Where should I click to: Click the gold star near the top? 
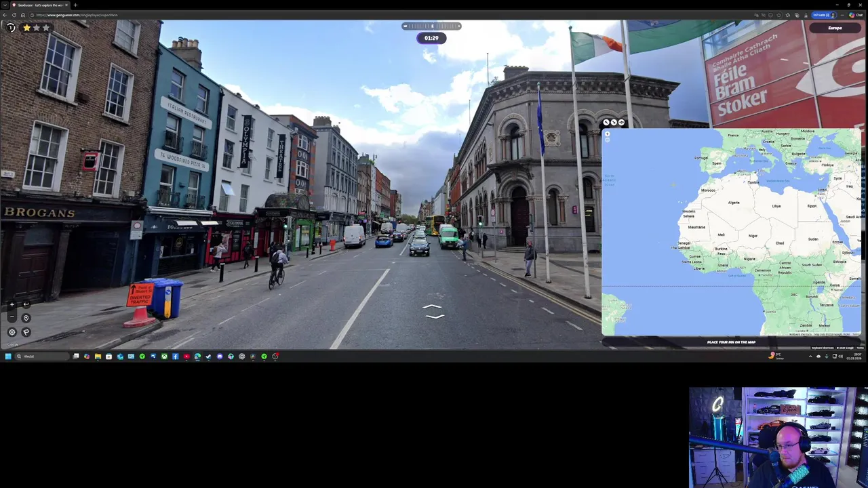pyautogui.click(x=27, y=28)
